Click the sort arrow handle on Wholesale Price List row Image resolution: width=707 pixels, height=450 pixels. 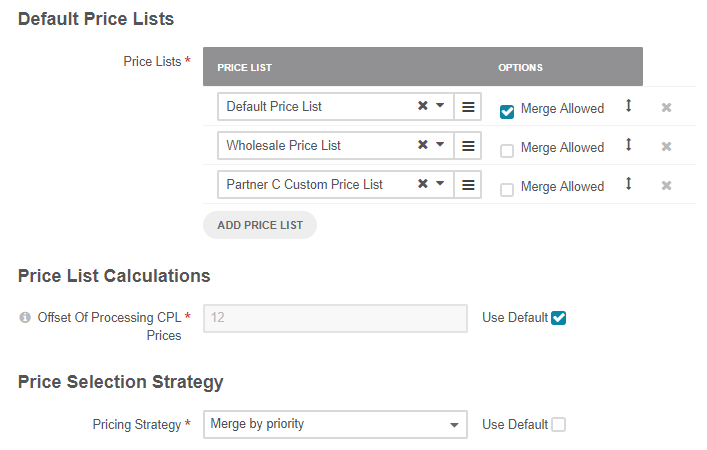(629, 145)
